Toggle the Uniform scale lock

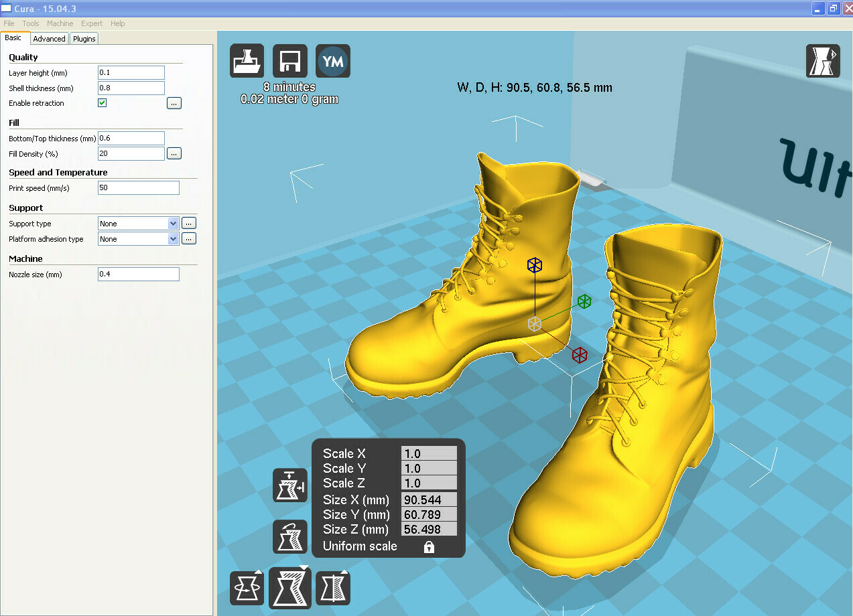(429, 547)
